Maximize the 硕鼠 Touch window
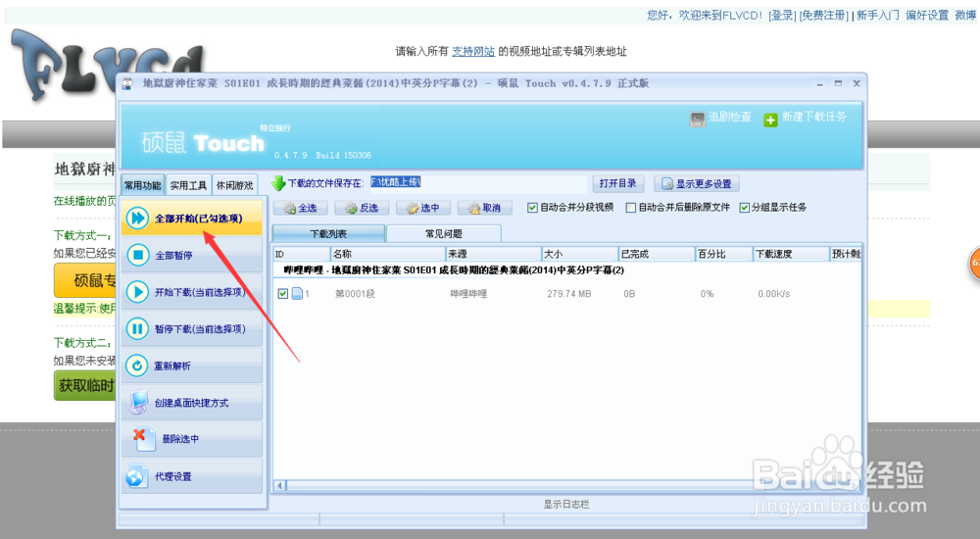The image size is (980, 539). coord(838,83)
